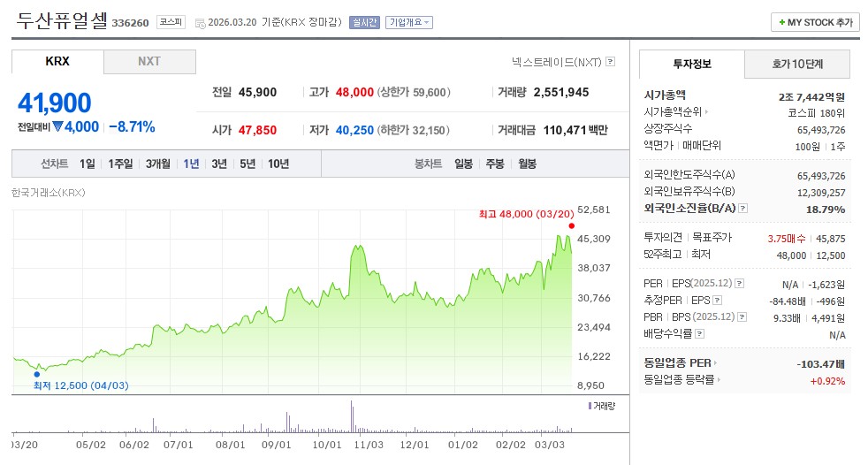
Task: Switch to the KRX tab
Action: point(57,62)
